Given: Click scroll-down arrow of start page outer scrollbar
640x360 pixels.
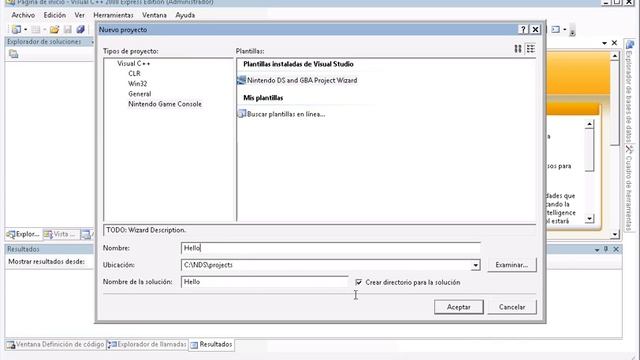Looking at the screenshot, I should (x=615, y=234).
